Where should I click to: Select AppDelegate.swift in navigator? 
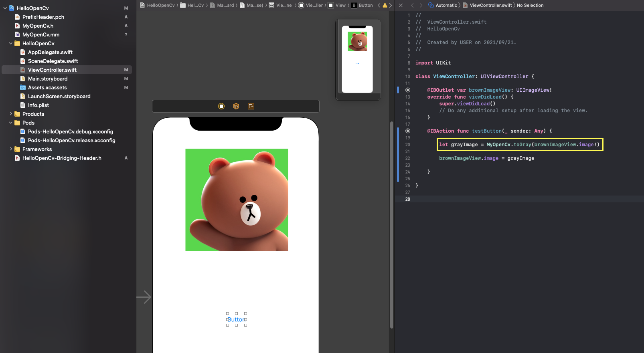pos(50,52)
